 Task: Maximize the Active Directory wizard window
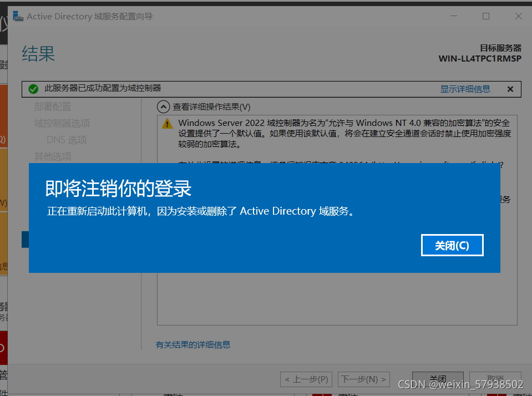tap(486, 16)
